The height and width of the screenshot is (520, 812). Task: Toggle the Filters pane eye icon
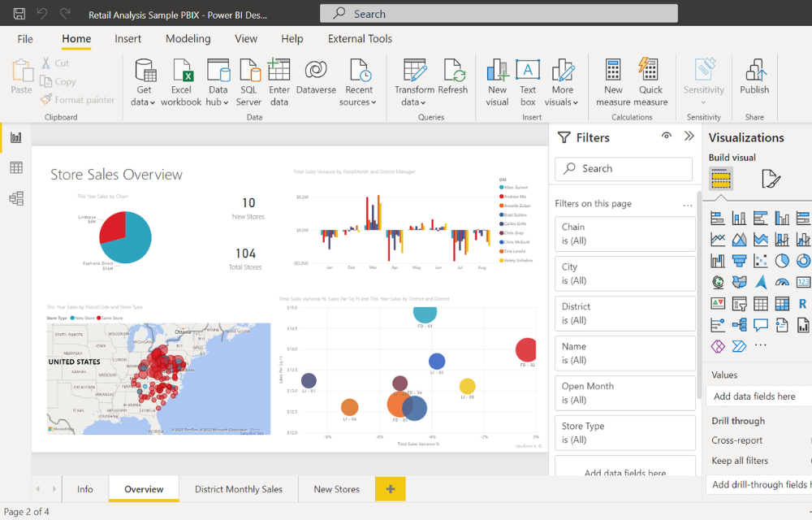(x=667, y=136)
